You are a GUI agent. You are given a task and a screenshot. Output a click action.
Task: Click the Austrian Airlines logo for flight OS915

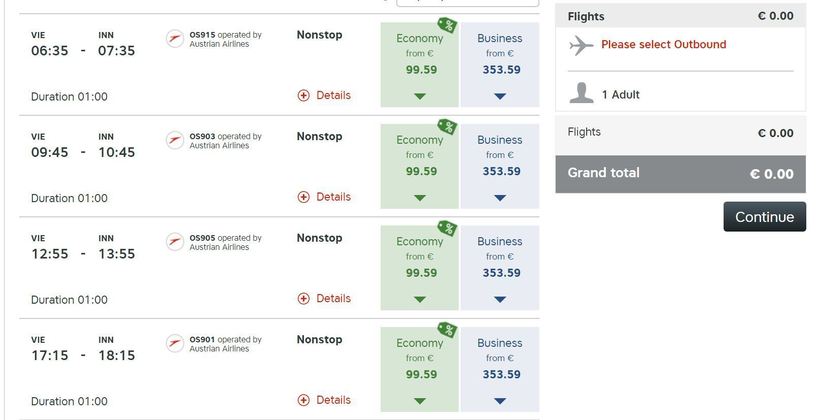coord(175,39)
